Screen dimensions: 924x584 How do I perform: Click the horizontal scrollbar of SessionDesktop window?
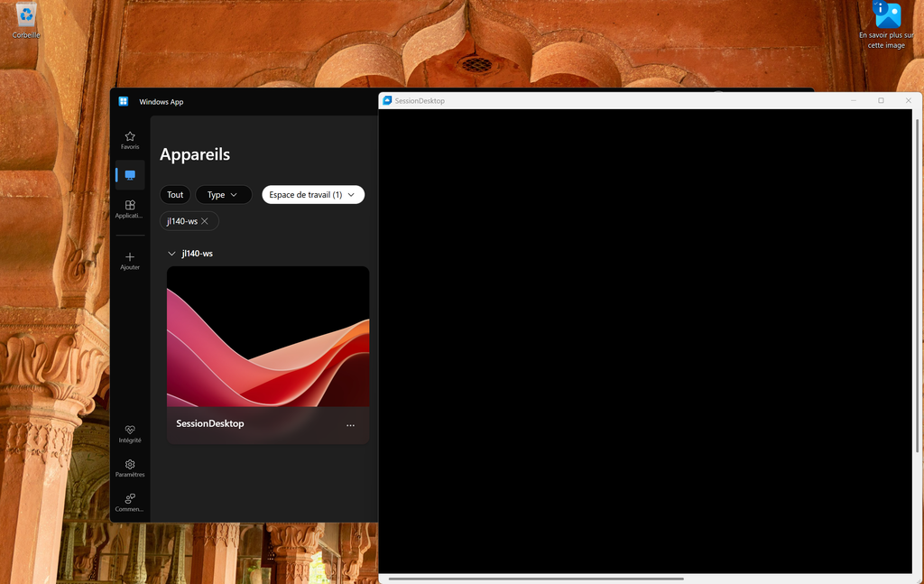coord(536,579)
